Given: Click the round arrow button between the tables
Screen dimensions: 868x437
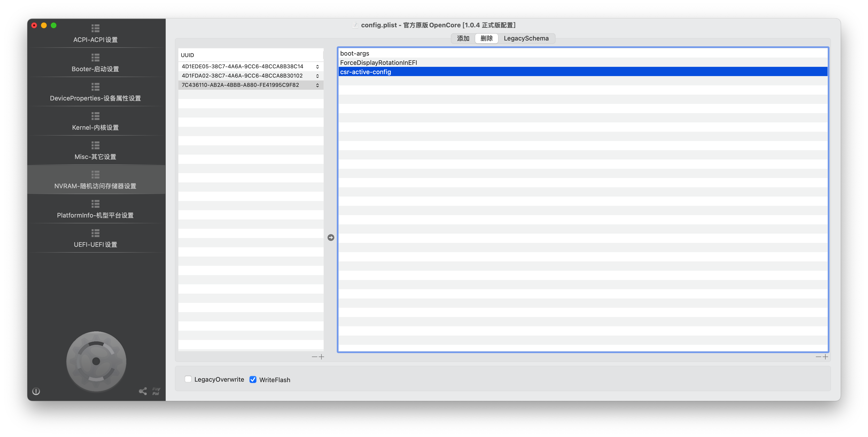Looking at the screenshot, I should pyautogui.click(x=331, y=238).
